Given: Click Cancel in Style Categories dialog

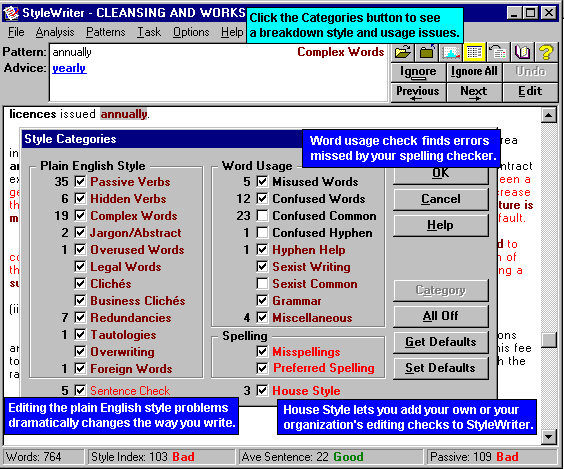Looking at the screenshot, I should pyautogui.click(x=441, y=199).
